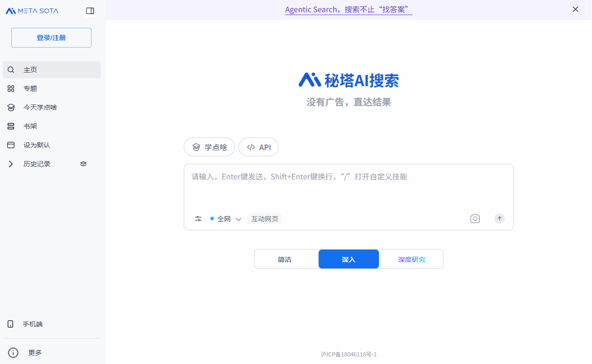Viewport: 592px width, 364px height.
Task: Click the 手机端 phone icon
Action: click(10, 324)
